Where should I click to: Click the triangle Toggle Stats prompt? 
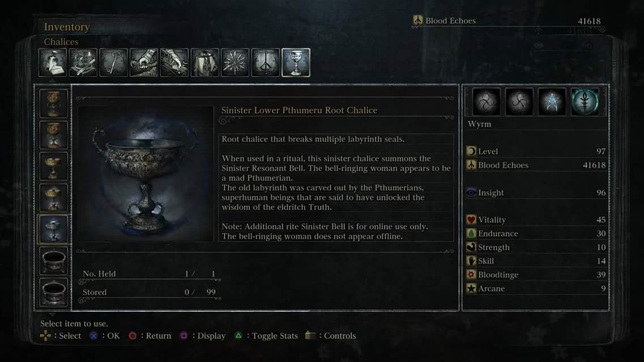(x=266, y=335)
